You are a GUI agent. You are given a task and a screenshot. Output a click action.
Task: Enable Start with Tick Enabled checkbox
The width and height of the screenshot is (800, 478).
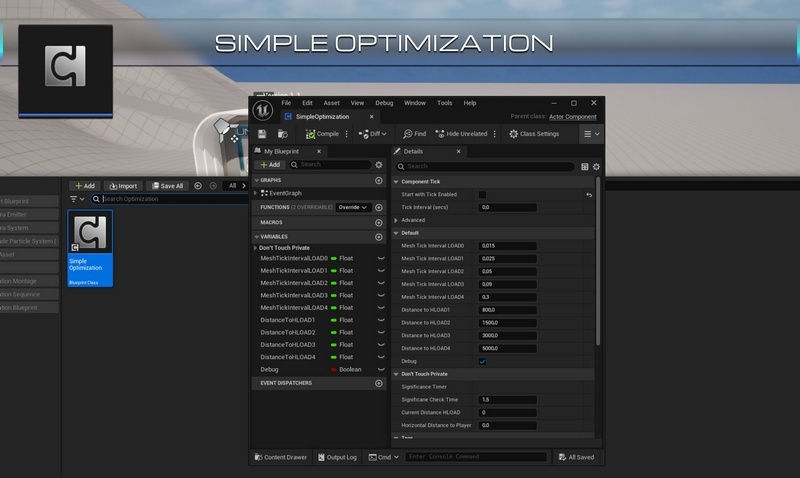pos(483,195)
